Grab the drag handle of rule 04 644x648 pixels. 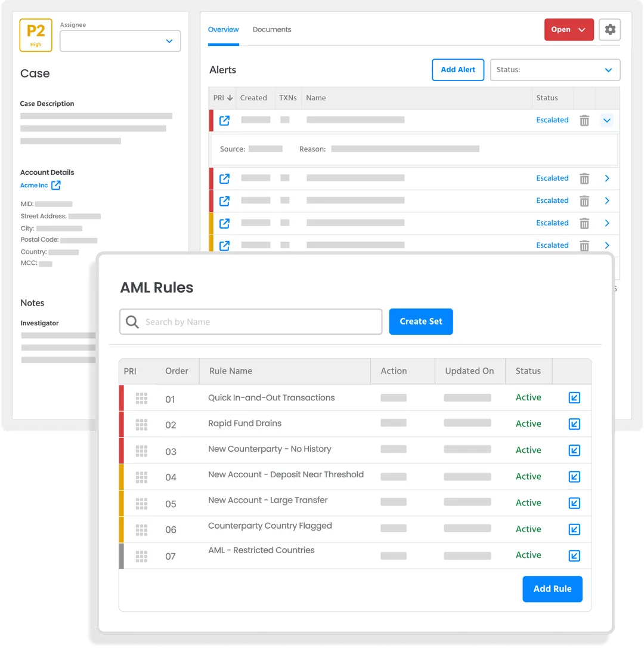tap(141, 477)
